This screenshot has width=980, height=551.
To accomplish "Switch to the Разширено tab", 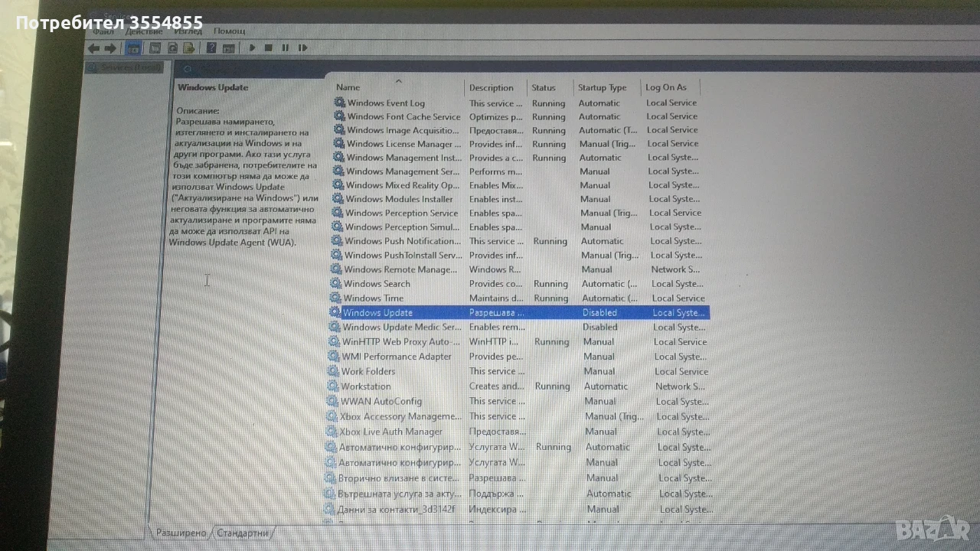I will 181,533.
